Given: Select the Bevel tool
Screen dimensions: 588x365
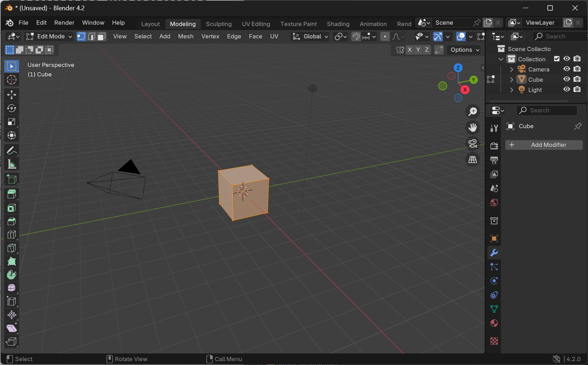Looking at the screenshot, I should 12,221.
